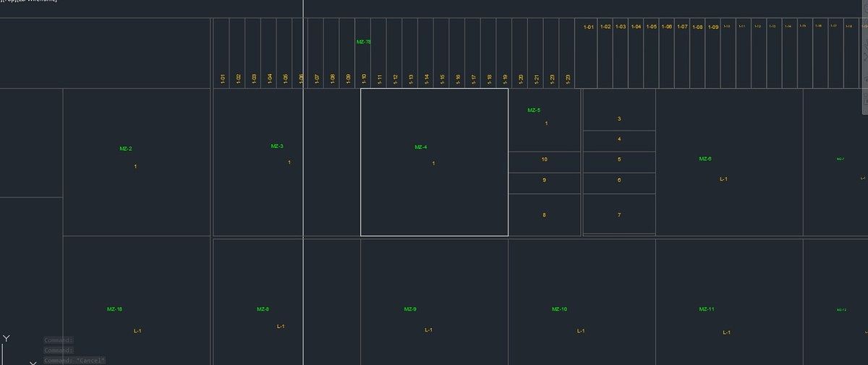
Task: Select the MZ-10 block label
Action: 559,309
